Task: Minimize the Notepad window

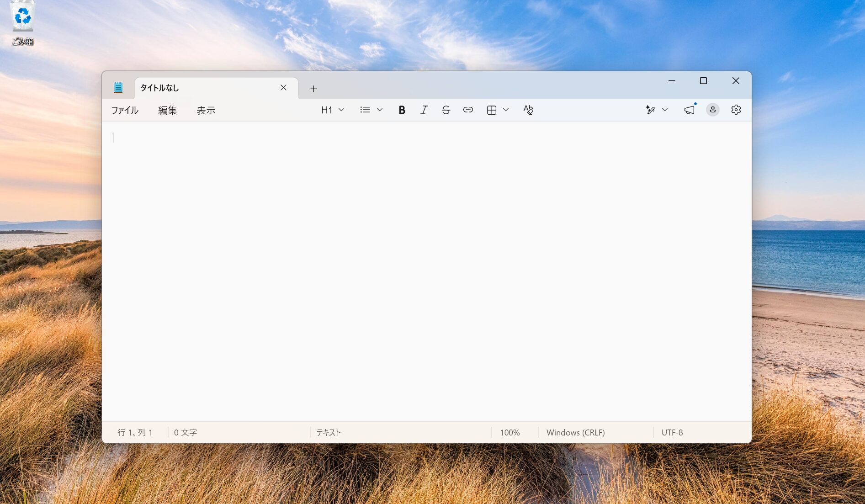Action: tap(672, 80)
